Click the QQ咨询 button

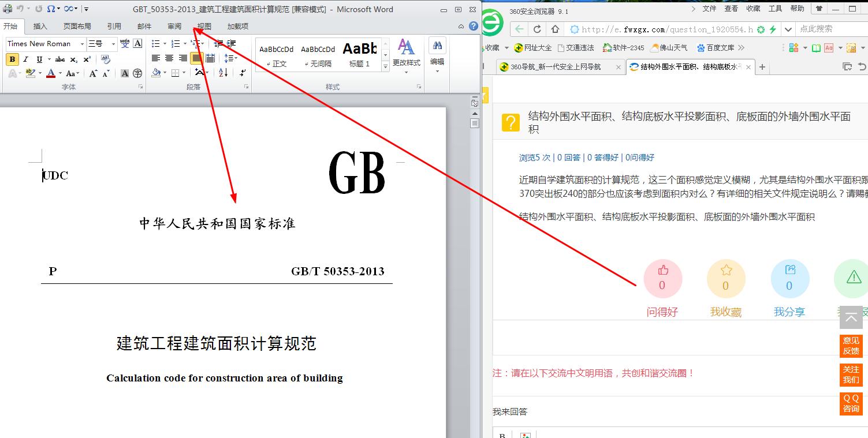coord(851,403)
